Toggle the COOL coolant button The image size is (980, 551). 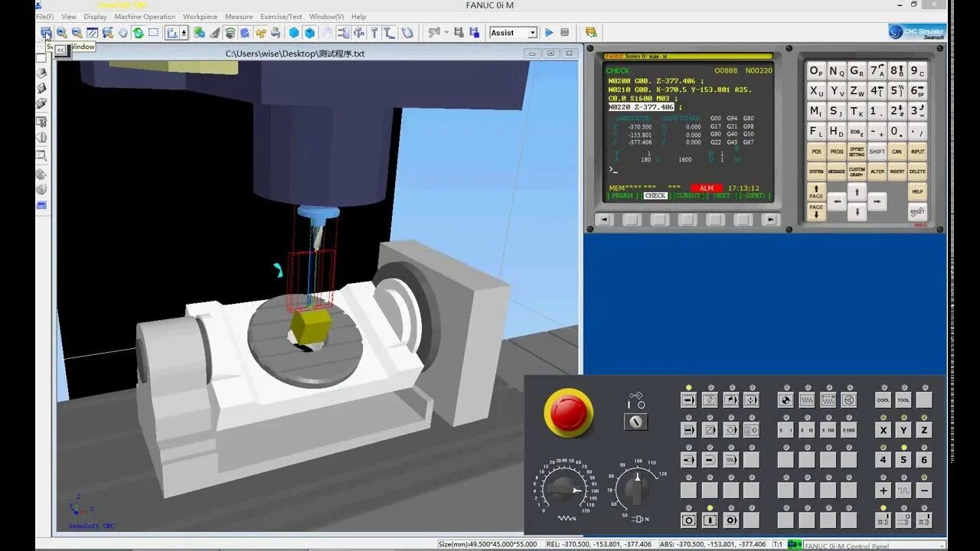point(884,400)
